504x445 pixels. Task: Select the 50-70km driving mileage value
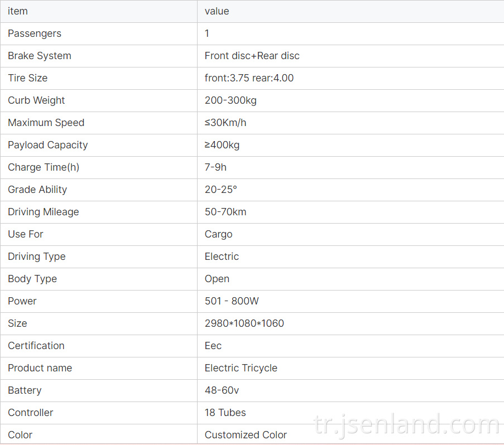coord(225,212)
